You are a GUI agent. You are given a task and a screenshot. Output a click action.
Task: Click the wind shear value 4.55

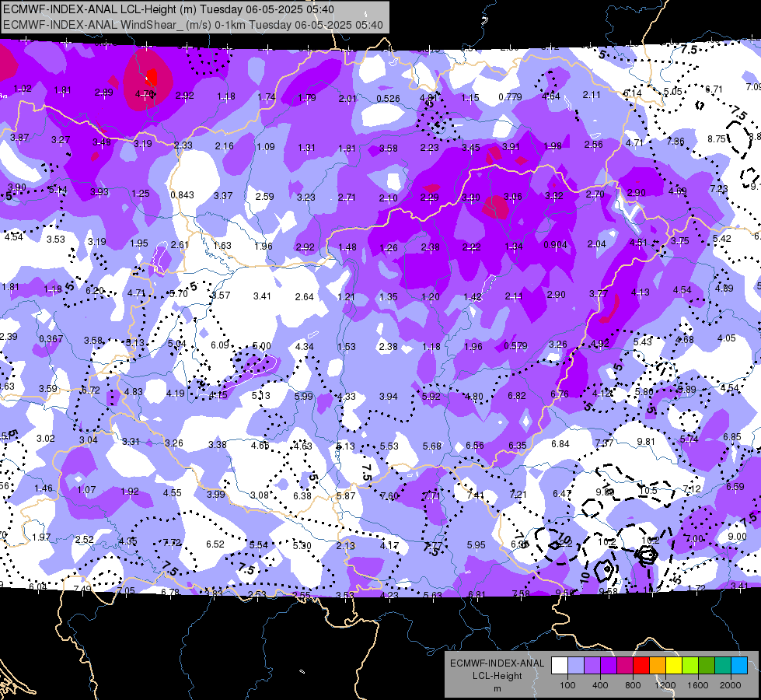[173, 493]
